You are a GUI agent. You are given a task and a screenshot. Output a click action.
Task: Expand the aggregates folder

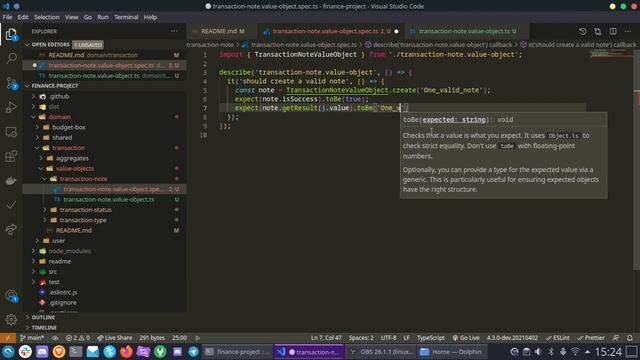pos(41,158)
